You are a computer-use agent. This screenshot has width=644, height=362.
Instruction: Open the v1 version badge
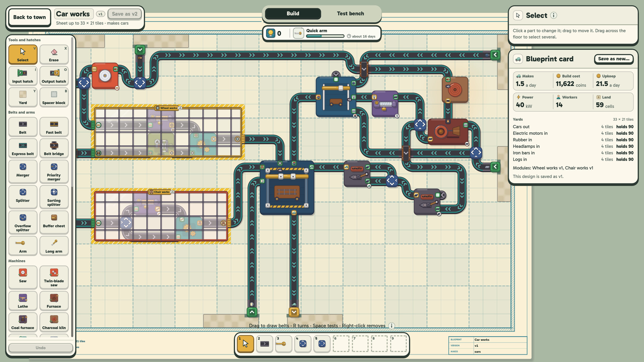(100, 14)
